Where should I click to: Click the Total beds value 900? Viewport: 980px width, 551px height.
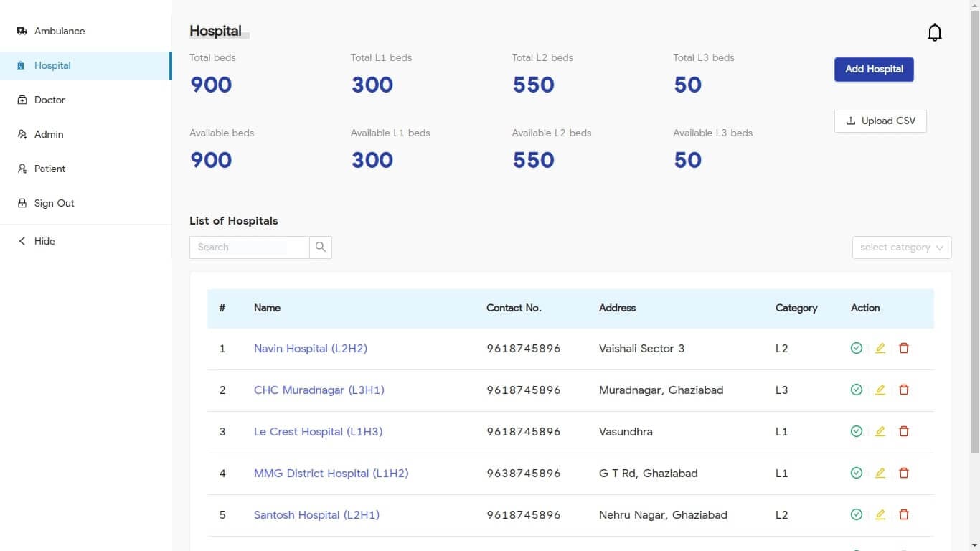[x=211, y=85]
